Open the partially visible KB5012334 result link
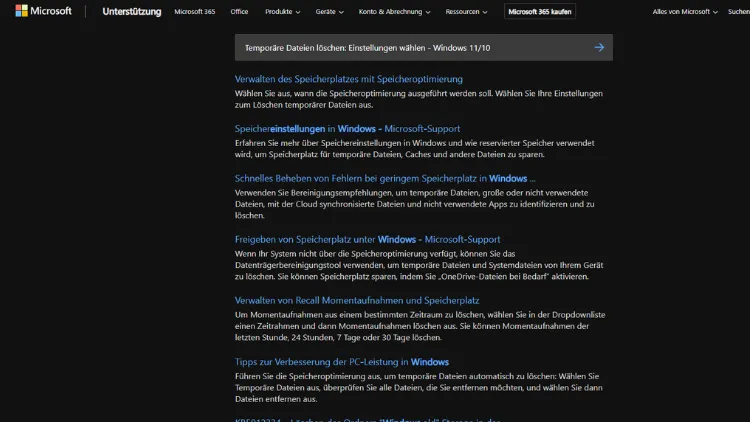This screenshot has height=422, width=750. 367,420
